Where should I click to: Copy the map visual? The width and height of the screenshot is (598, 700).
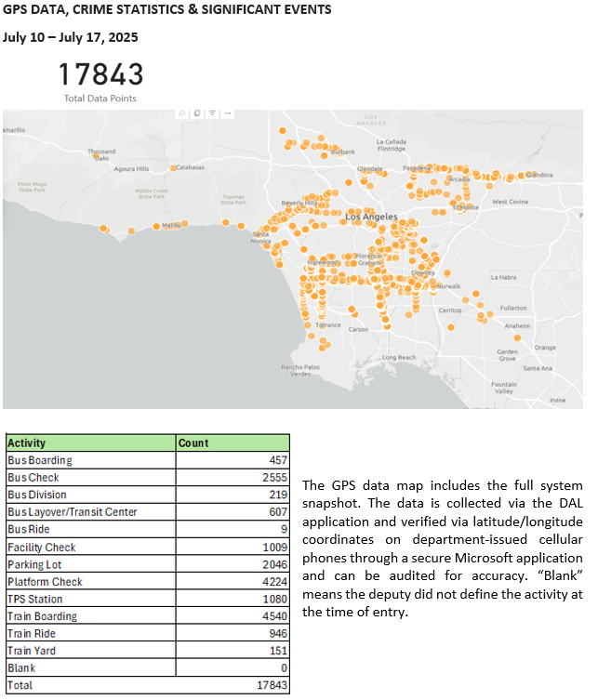[x=197, y=112]
